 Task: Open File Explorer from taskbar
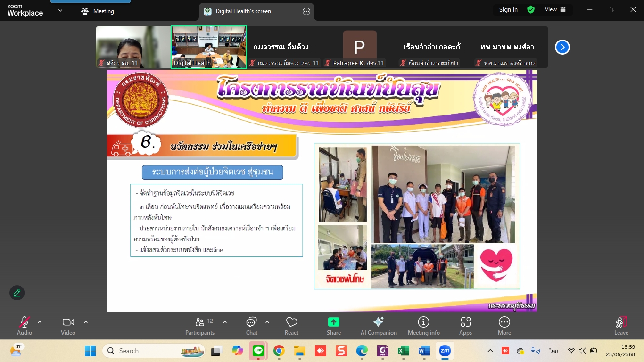299,351
